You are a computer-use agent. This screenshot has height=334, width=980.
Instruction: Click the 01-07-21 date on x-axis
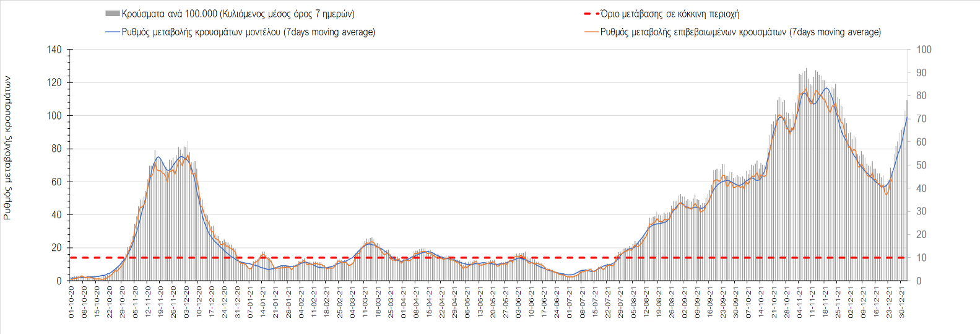[570, 302]
